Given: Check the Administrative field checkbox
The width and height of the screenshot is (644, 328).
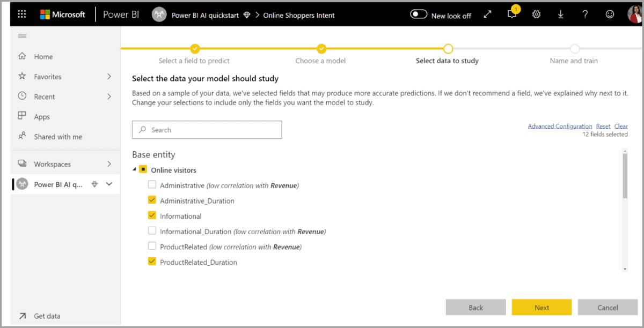Looking at the screenshot, I should (152, 185).
